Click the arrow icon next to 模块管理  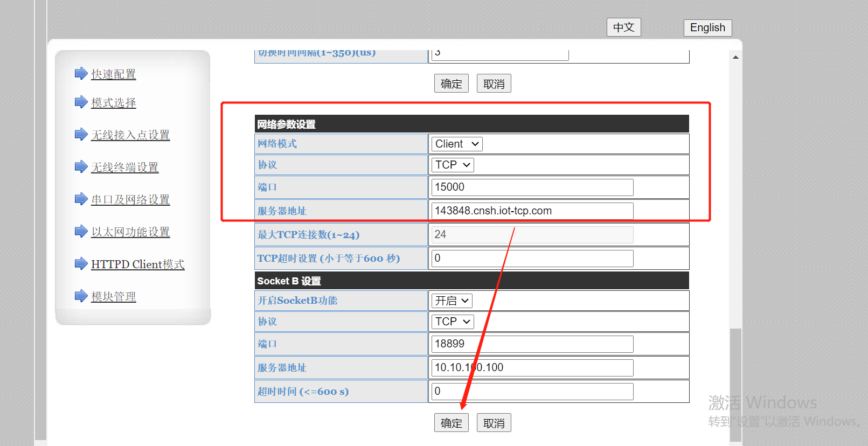pyautogui.click(x=81, y=296)
